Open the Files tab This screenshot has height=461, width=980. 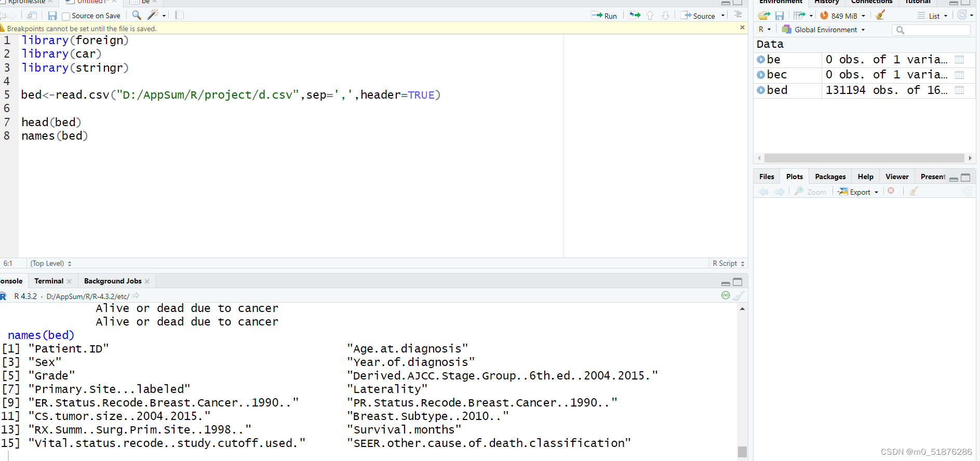(x=767, y=177)
